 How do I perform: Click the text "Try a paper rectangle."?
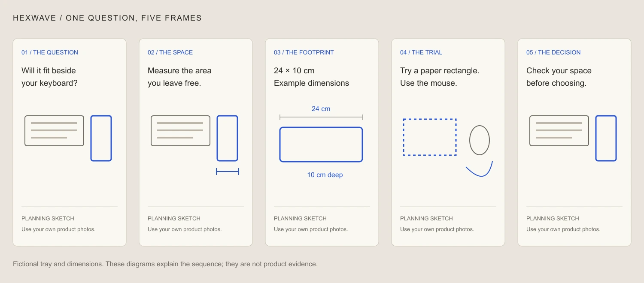pos(440,71)
